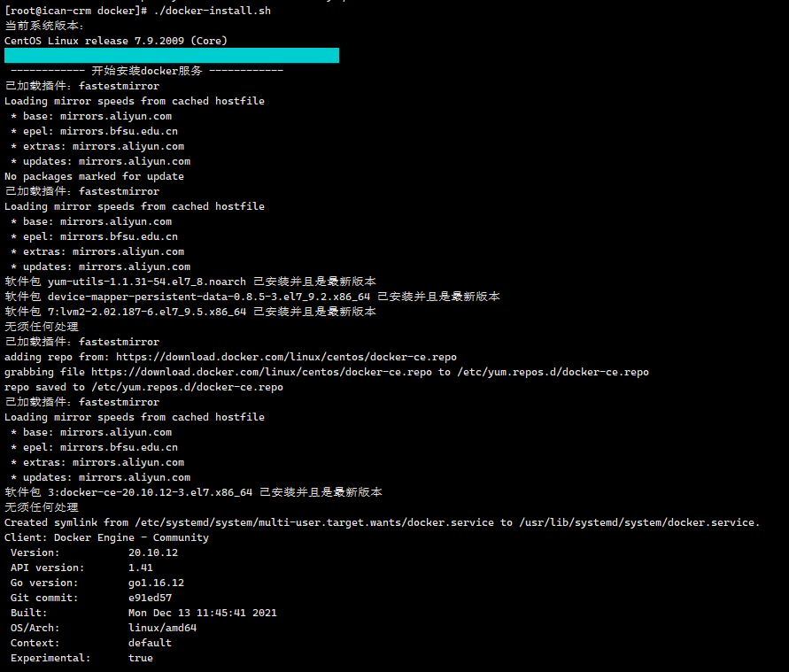Click 'No packages marked for update' line
Image resolution: width=789 pixels, height=672 pixels.
(x=94, y=176)
